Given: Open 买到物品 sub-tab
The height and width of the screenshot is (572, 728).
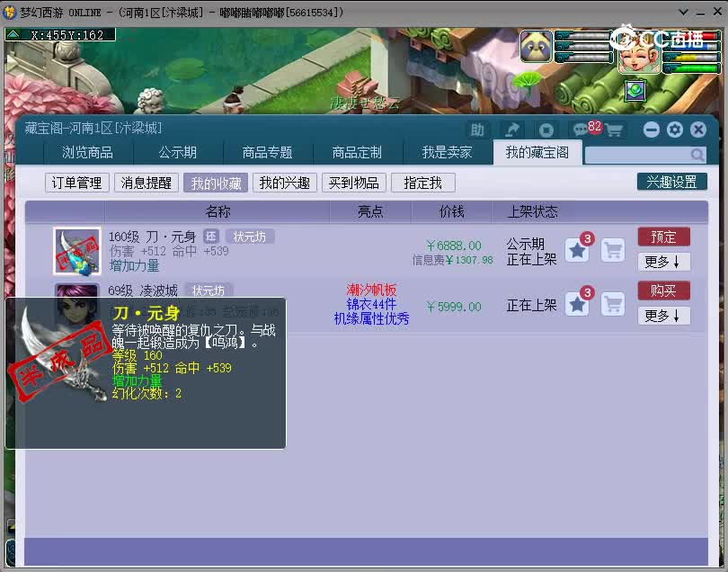Looking at the screenshot, I should pos(354,183).
